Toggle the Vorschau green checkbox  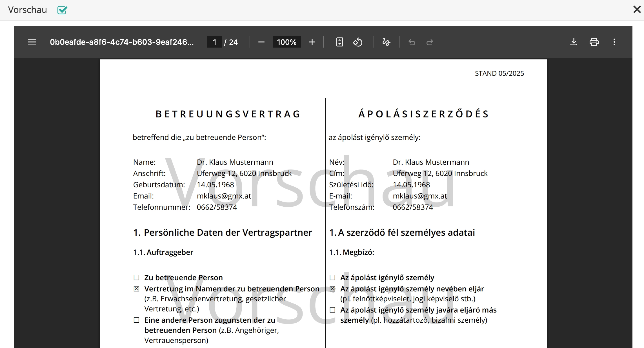pyautogui.click(x=62, y=10)
